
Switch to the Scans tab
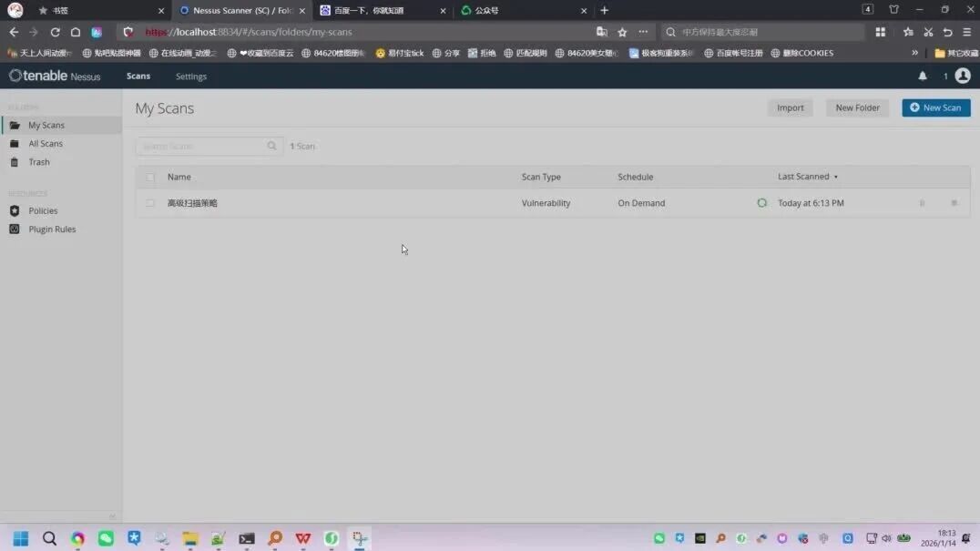(x=138, y=77)
